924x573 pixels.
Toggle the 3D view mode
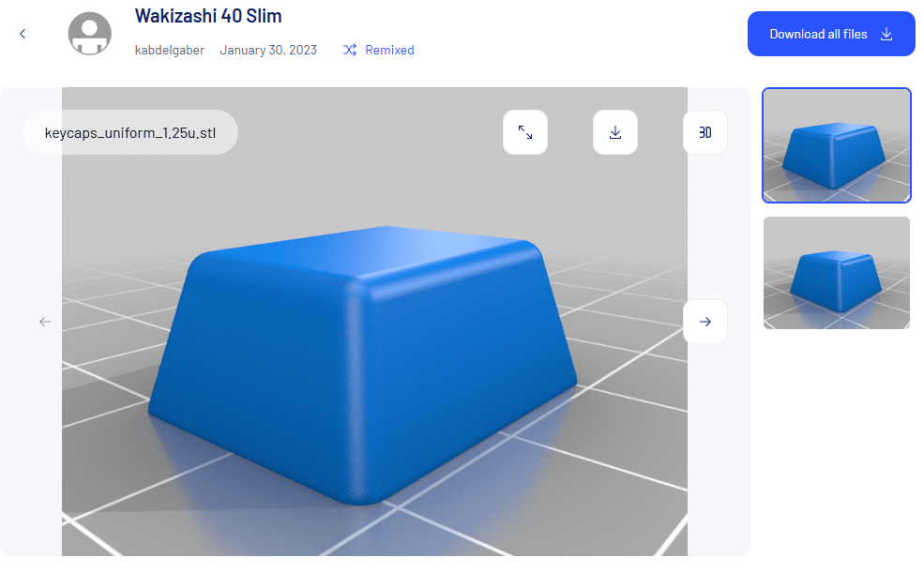[x=704, y=133]
